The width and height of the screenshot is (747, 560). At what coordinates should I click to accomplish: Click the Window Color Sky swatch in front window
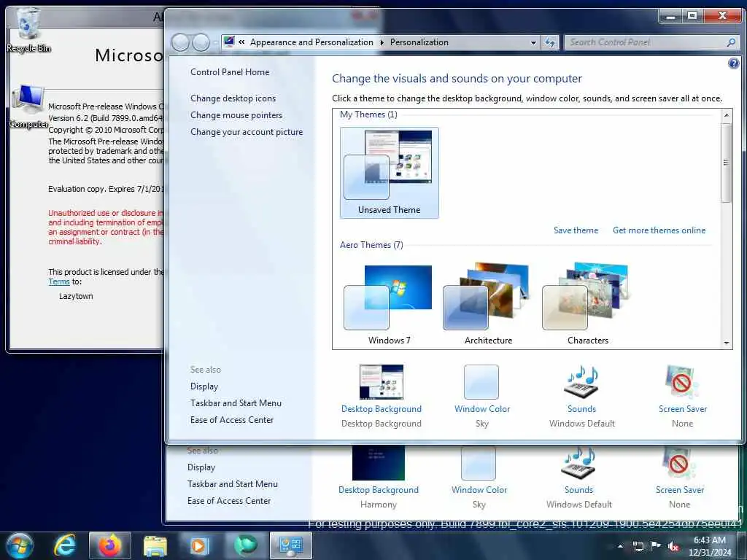[x=481, y=382]
